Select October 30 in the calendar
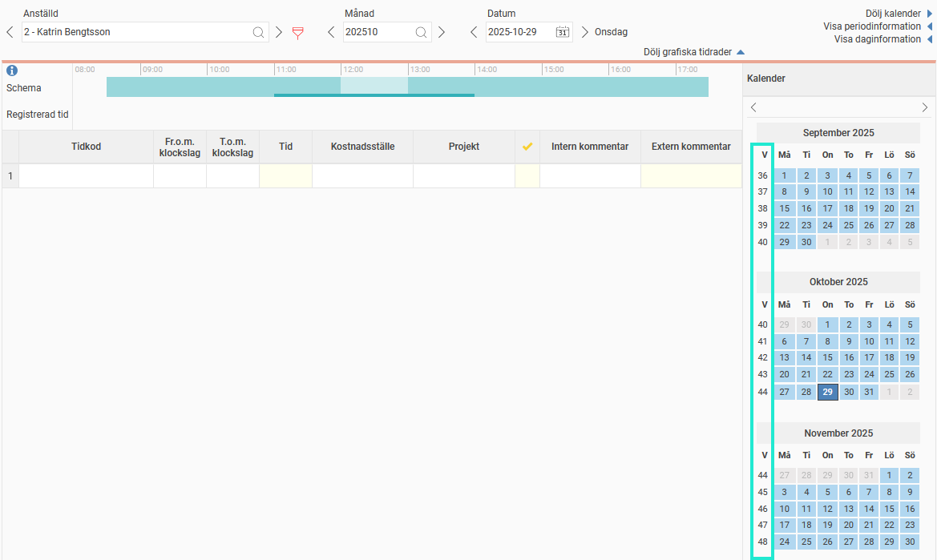This screenshot has height=560, width=937. [849, 392]
